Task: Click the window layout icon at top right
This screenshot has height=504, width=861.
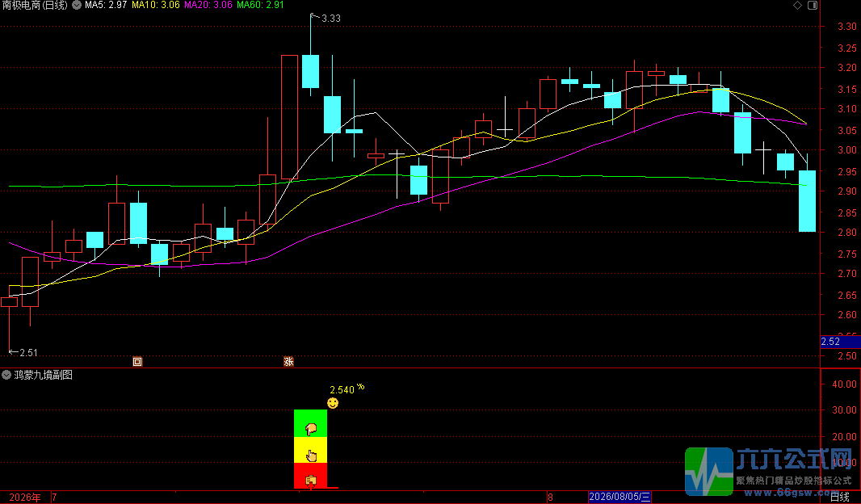Action: coord(813,5)
